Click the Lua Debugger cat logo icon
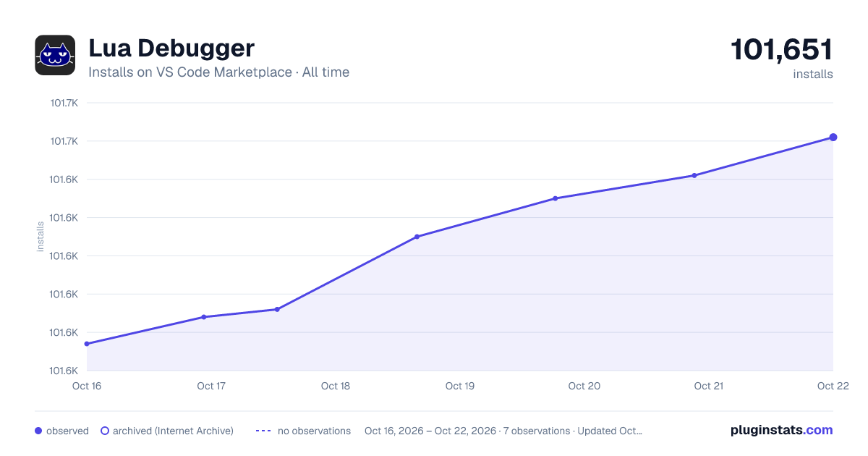Screen dimensions: 868x456 pos(55,55)
